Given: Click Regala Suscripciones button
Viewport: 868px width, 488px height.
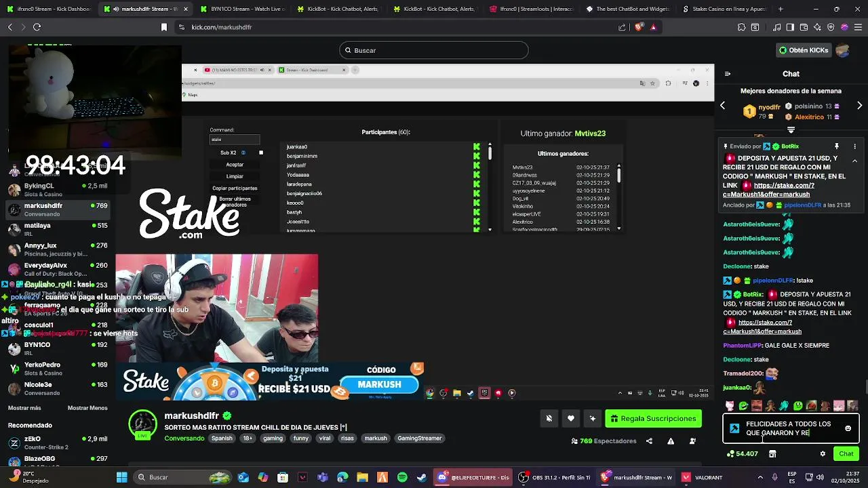Looking at the screenshot, I should (x=653, y=418).
